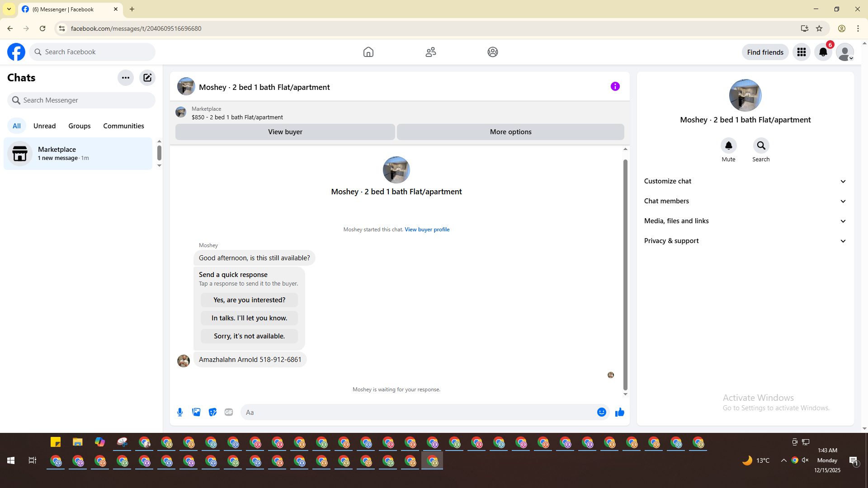Viewport: 868px width, 488px height.
Task: Open the GIF picker icon
Action: [x=229, y=412]
